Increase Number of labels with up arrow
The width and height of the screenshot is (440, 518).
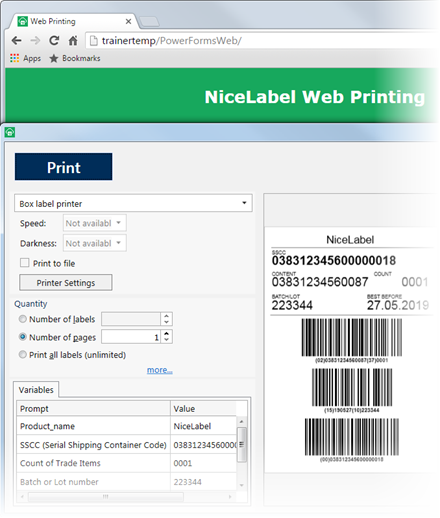(x=166, y=316)
